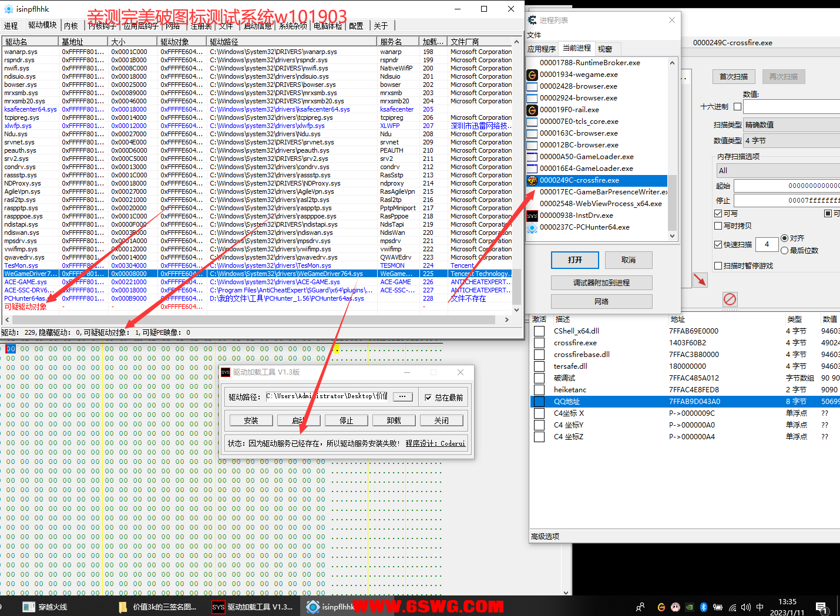Switch to the 当前进程 tab

point(577,48)
